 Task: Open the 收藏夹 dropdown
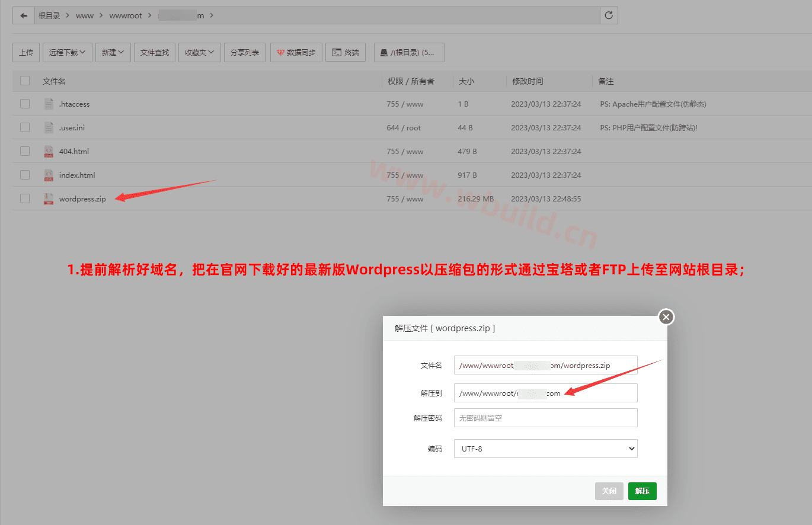(x=200, y=52)
